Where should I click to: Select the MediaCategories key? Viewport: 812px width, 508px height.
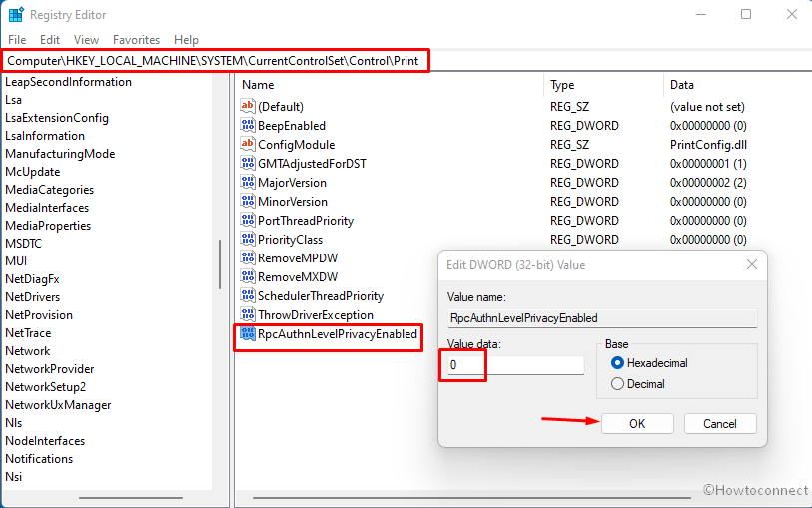click(x=50, y=190)
